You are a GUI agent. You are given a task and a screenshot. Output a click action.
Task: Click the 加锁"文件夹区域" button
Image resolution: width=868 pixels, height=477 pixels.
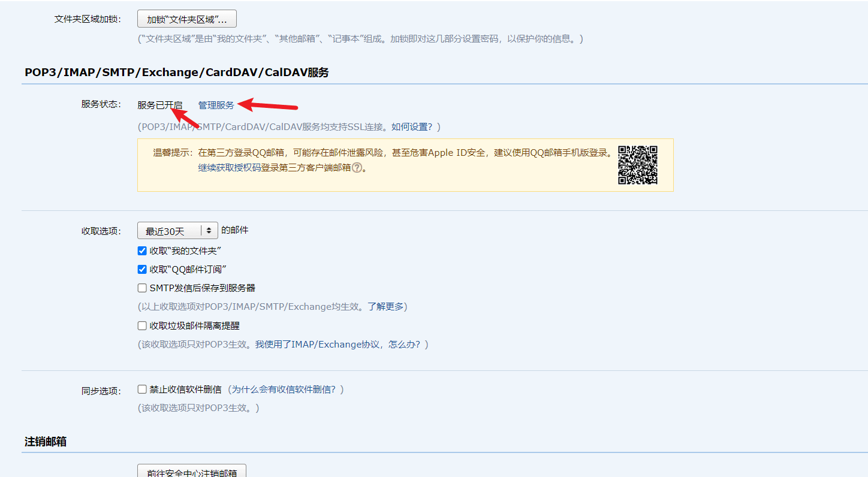point(187,19)
